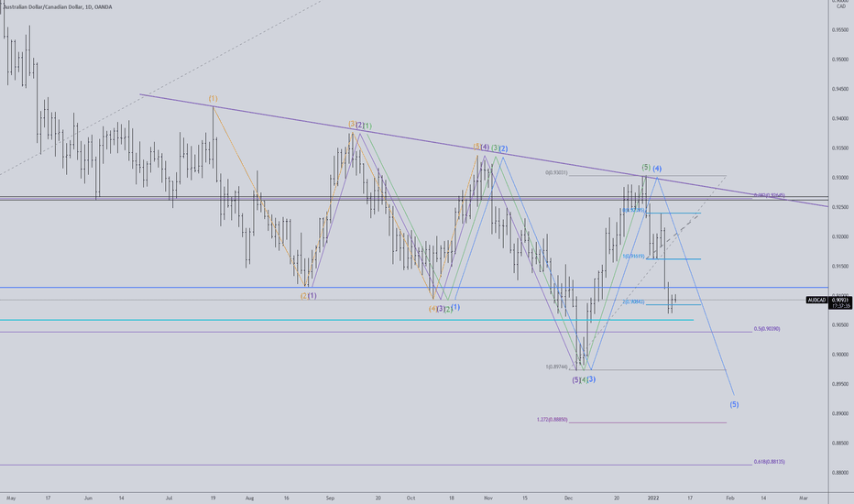Click the Feb label on the time axis
854x504 pixels.
pyautogui.click(x=730, y=498)
